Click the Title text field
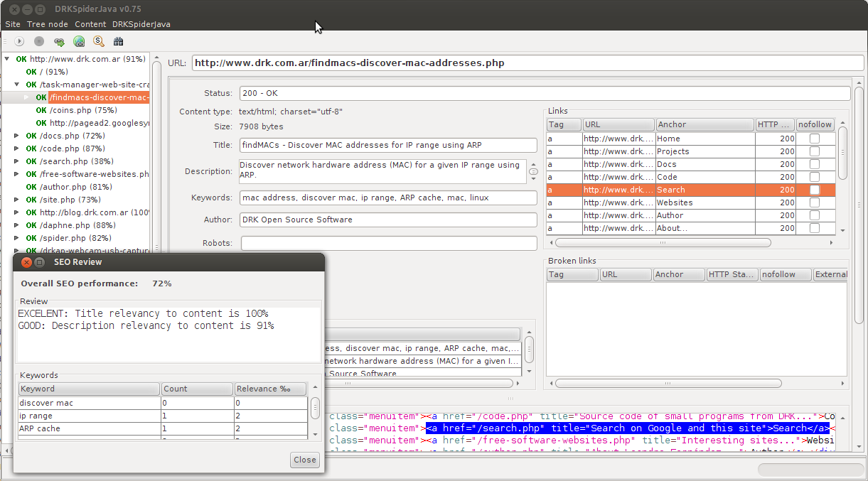 [x=388, y=145]
